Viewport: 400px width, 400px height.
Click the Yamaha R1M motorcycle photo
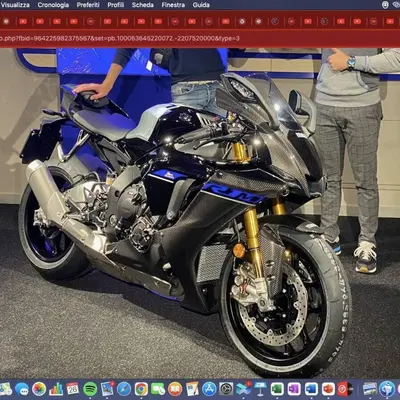coord(200,213)
